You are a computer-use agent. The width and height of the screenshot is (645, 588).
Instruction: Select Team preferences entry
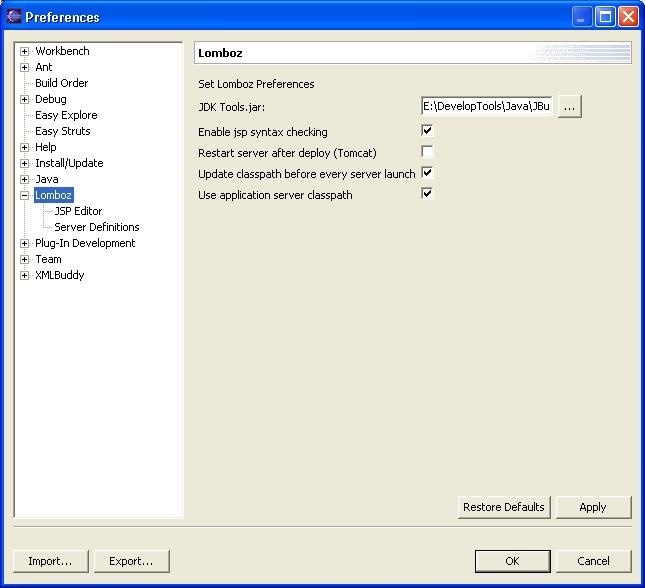click(x=48, y=259)
